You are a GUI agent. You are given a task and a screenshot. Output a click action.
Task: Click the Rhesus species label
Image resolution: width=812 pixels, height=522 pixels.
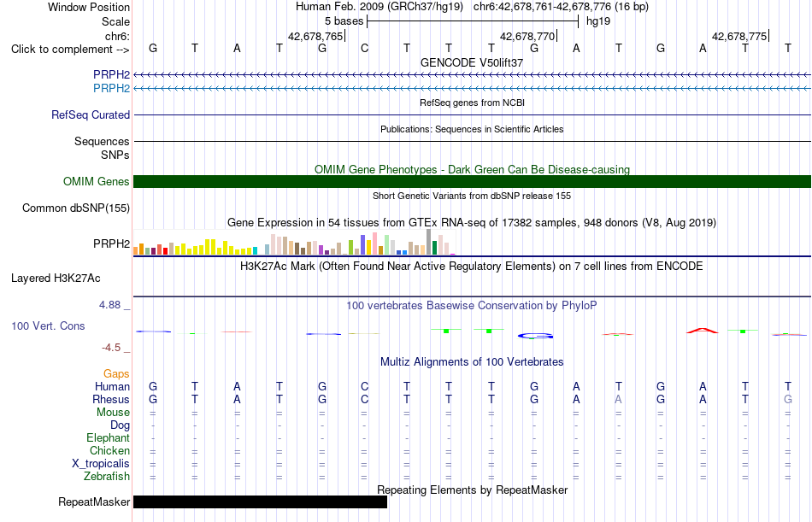pyautogui.click(x=111, y=400)
